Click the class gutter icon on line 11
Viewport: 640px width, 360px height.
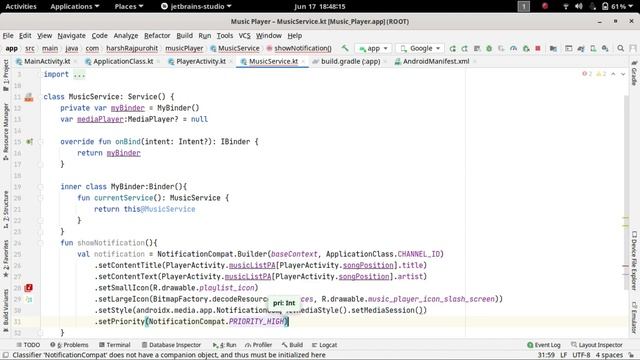pos(29,97)
